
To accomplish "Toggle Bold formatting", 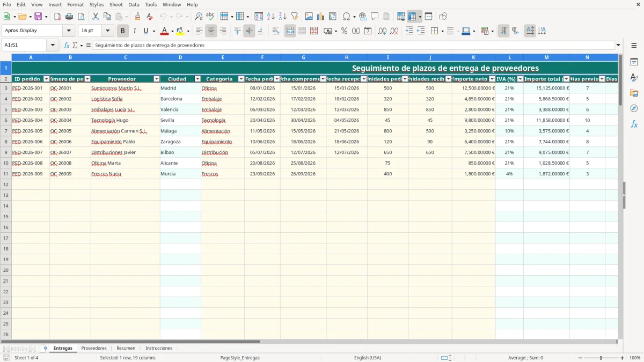I will (x=122, y=31).
